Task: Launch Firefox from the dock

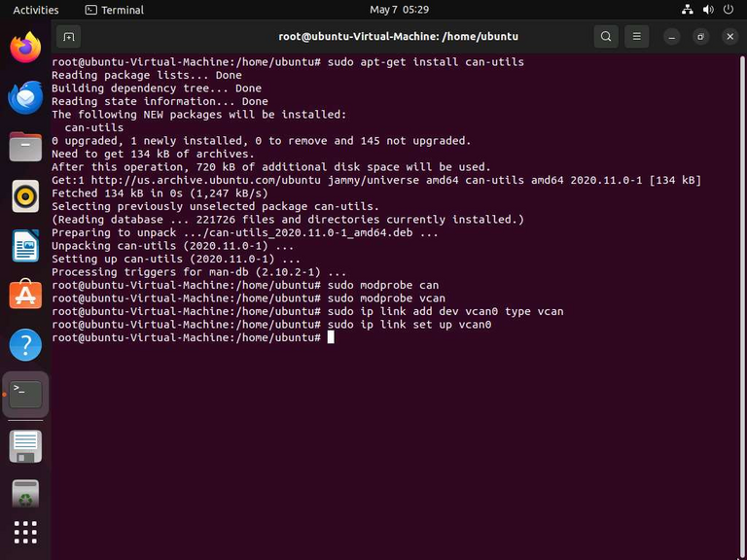Action: click(25, 48)
